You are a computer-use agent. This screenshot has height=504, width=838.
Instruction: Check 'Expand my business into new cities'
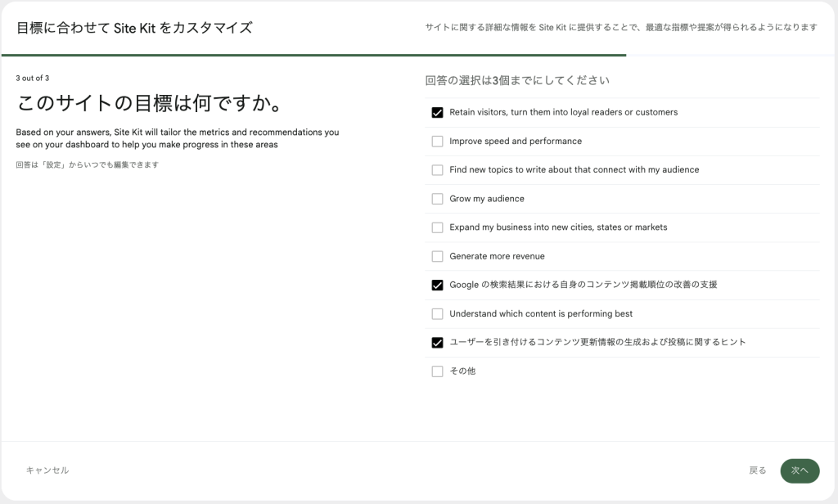point(437,227)
